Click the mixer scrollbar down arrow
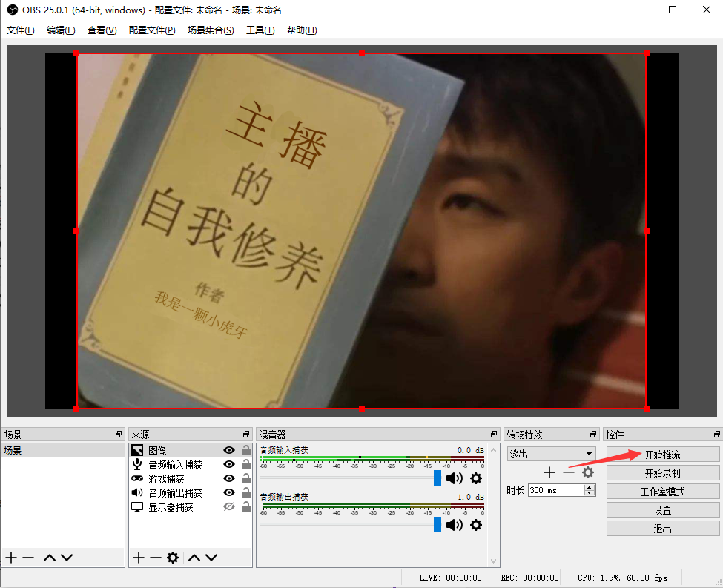Image resolution: width=723 pixels, height=588 pixels. click(493, 561)
